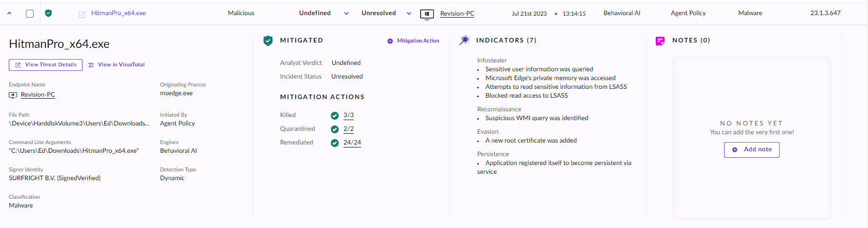Click the green check next to Remediated
Image resolution: width=868 pixels, height=228 pixels.
pos(335,143)
